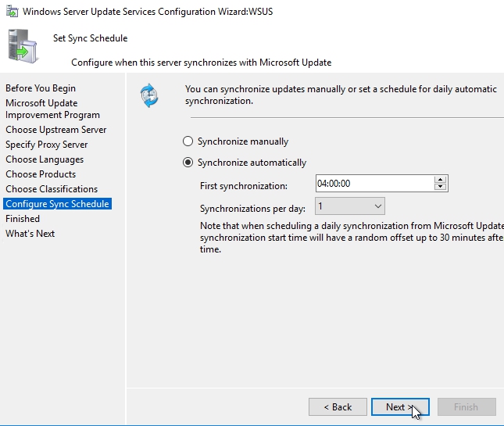Click the WSUS server icon in the header
Viewport: 504px width, 426px height.
coord(22,47)
